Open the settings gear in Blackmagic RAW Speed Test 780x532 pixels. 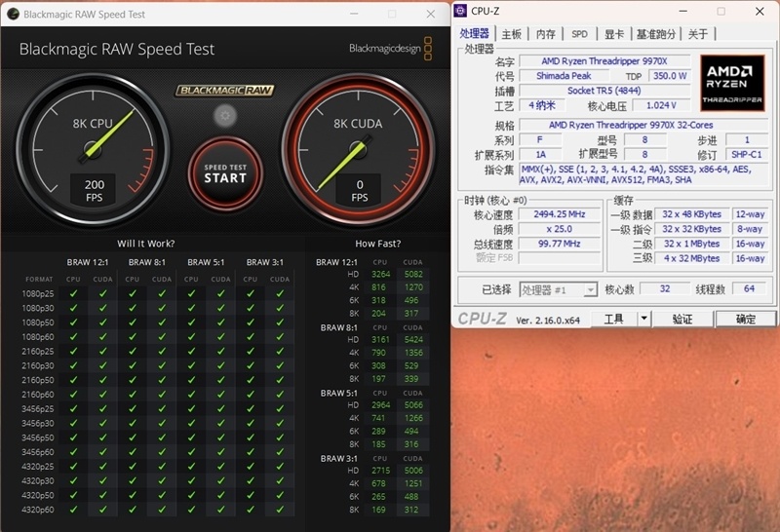[x=225, y=115]
